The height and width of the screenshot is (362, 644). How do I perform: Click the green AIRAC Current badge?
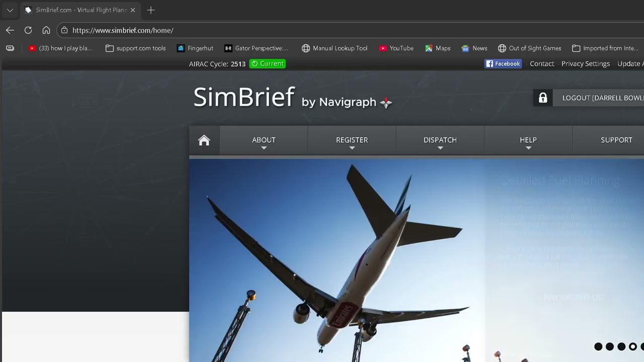267,64
